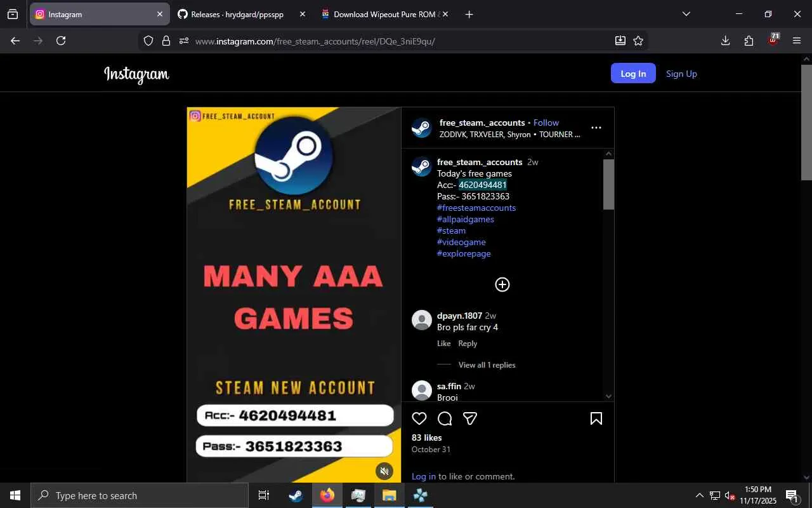Image resolution: width=812 pixels, height=508 pixels.
Task: Open the Windows Start menu
Action: click(15, 495)
